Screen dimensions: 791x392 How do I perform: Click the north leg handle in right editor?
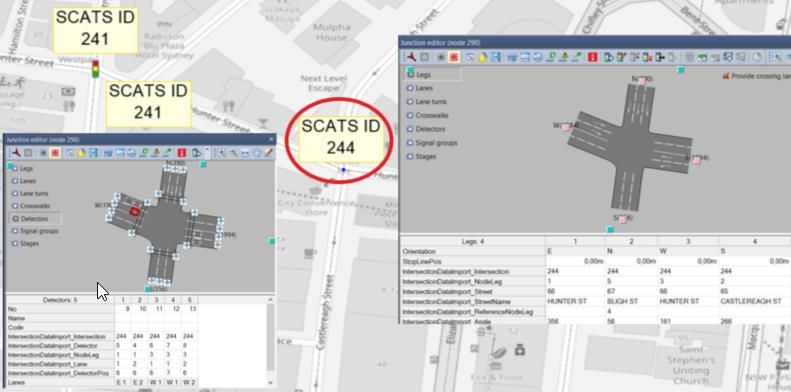coord(641,81)
